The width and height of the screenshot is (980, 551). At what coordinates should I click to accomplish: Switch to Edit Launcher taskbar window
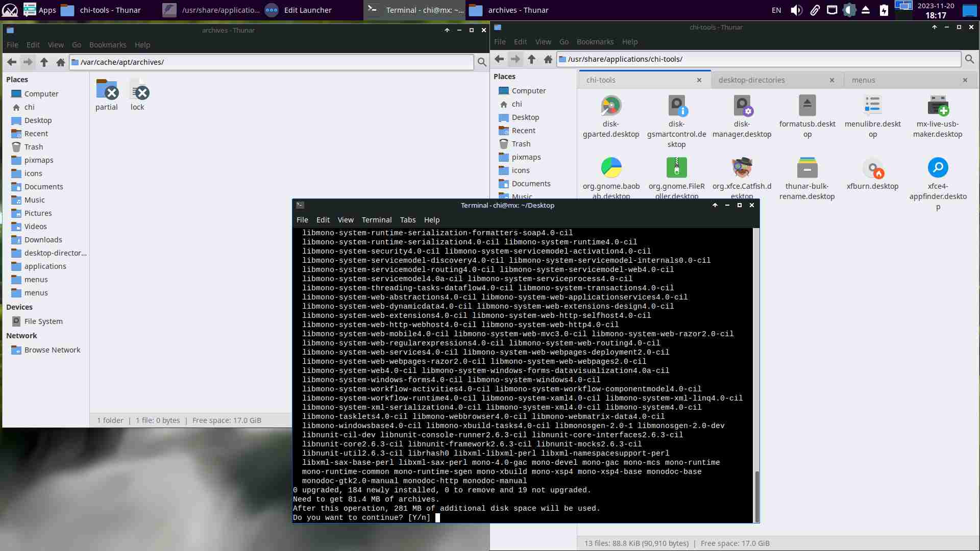[307, 10]
